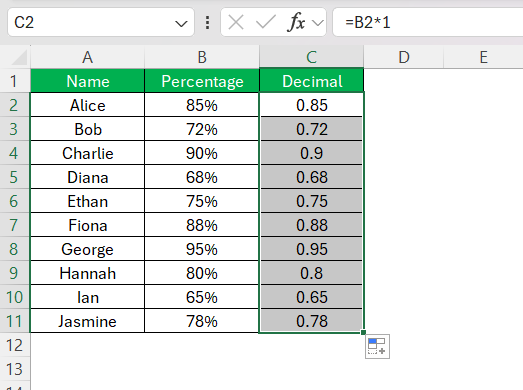Select column C header
This screenshot has width=523, height=390.
(312, 57)
